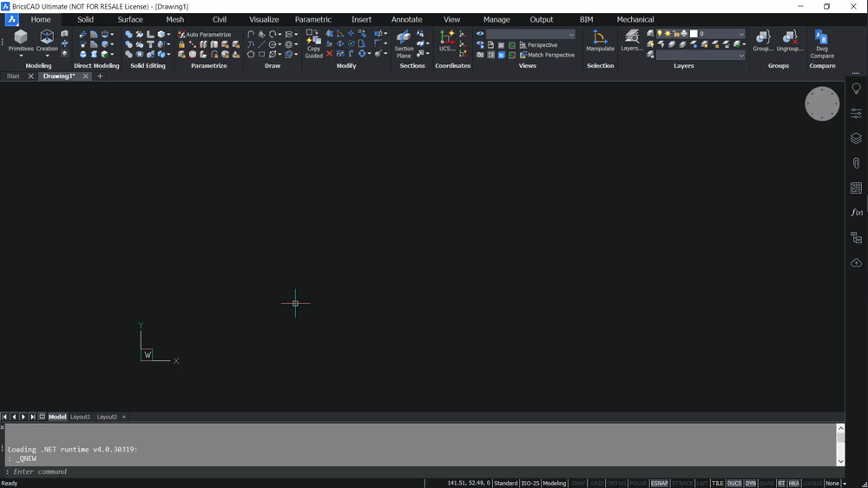
Task: Open the Structure tree side panel
Action: 856,238
